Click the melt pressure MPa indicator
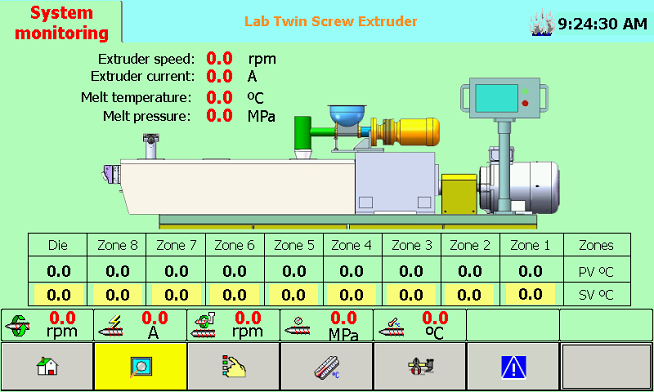This screenshot has width=654, height=392. pyautogui.click(x=326, y=325)
